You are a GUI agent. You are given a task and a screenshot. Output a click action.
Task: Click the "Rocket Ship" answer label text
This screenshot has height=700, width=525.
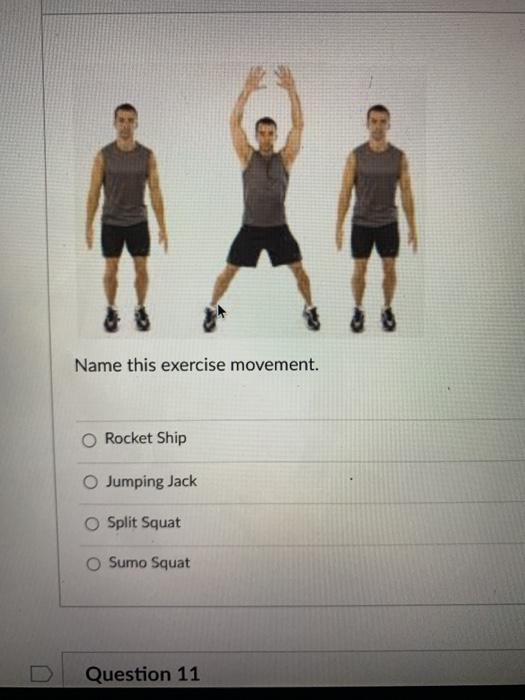[x=146, y=438]
